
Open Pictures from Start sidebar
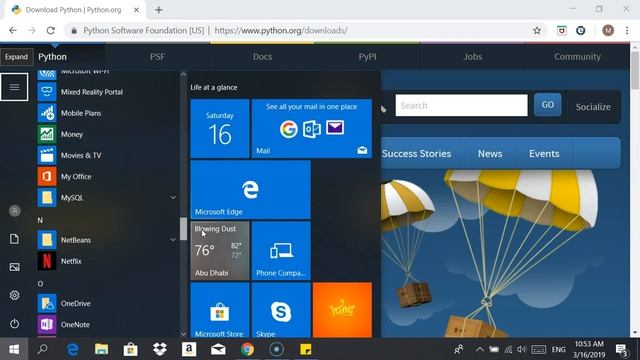14,267
